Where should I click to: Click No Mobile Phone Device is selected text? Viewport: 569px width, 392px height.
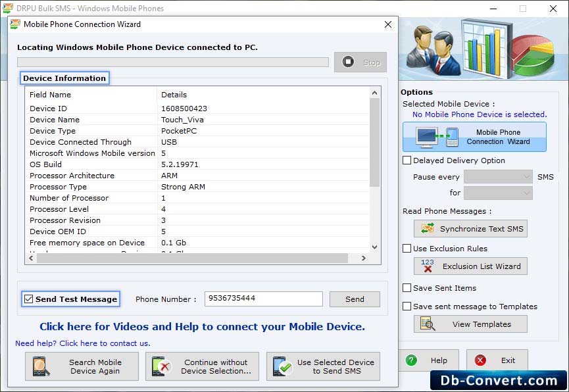(x=480, y=114)
